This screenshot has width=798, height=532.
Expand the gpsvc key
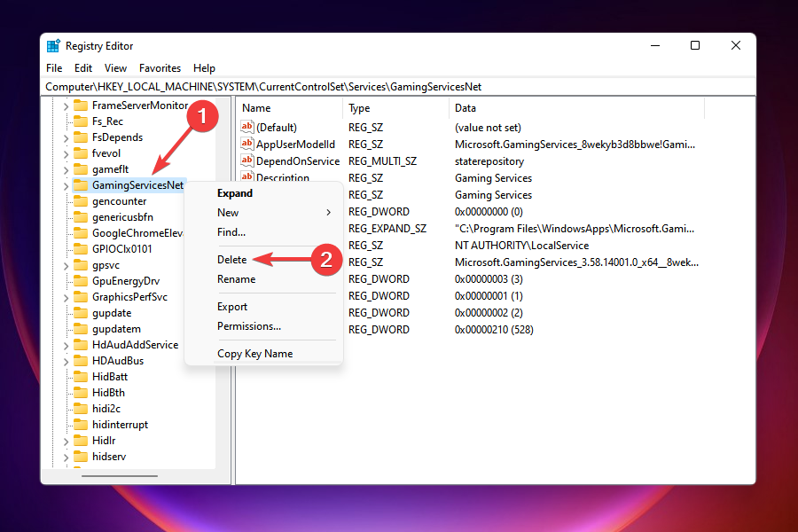[66, 266]
